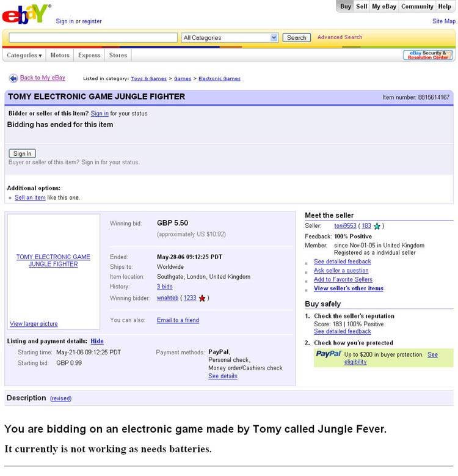
Task: Click the red star next to winning bidder wmahteb
Action: (x=202, y=298)
